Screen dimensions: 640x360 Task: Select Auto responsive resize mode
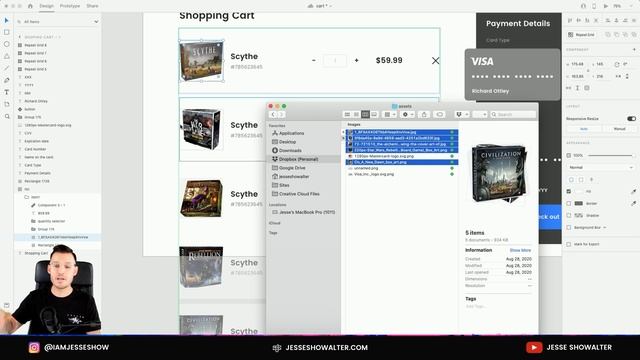pyautogui.click(x=584, y=129)
